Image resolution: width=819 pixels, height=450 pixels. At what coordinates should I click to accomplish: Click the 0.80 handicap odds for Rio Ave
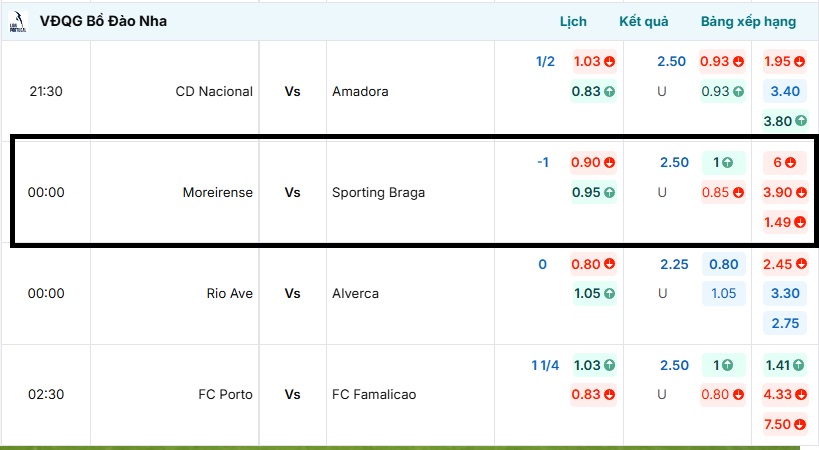(594, 265)
